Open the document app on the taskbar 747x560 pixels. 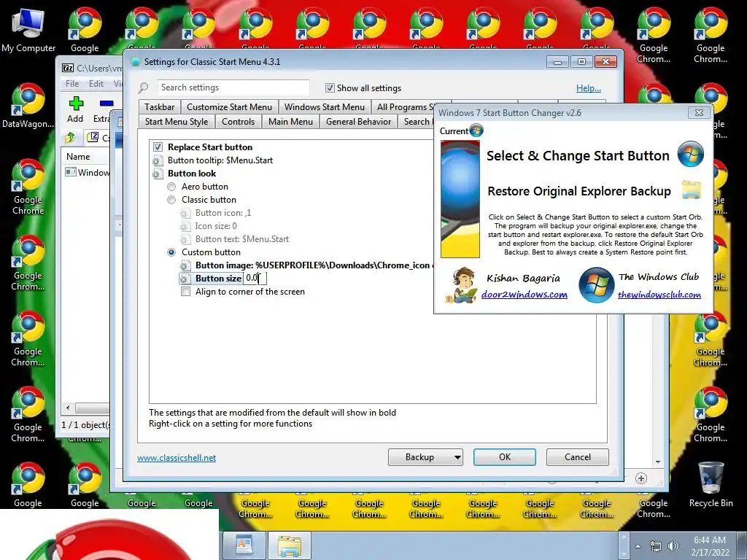(x=244, y=545)
